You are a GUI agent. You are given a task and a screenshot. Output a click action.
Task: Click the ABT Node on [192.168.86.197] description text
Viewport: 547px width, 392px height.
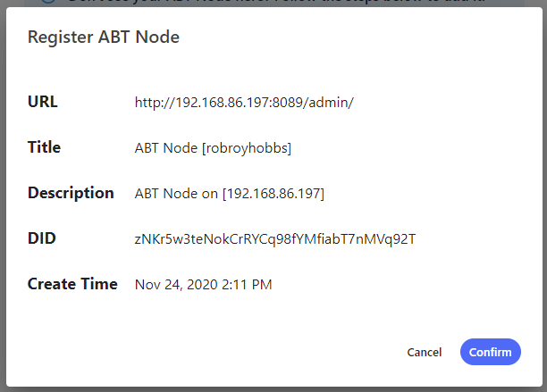[229, 194]
